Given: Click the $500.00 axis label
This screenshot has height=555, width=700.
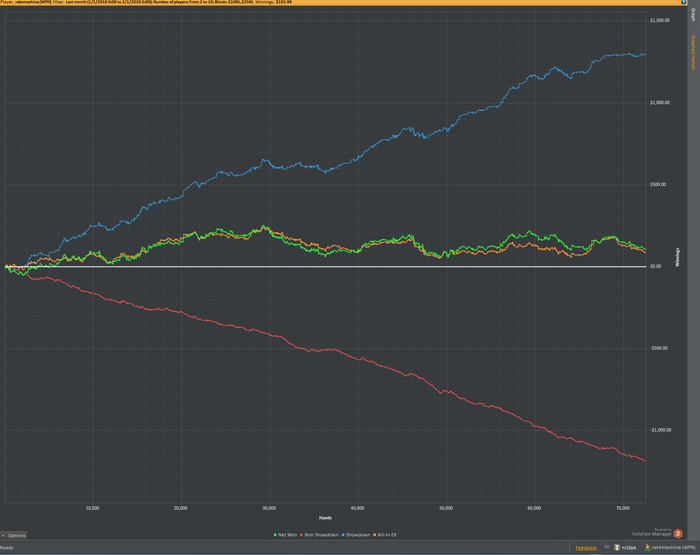Looking at the screenshot, I should point(658,184).
